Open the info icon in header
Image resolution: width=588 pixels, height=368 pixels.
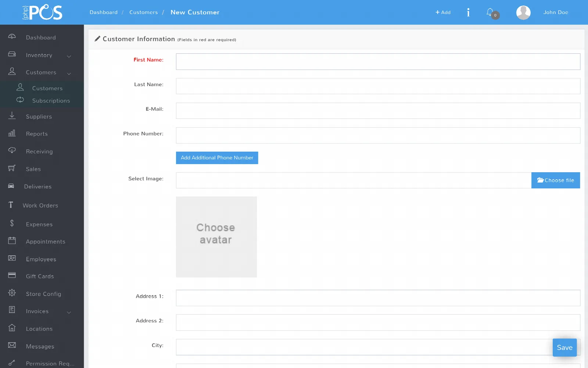coord(468,13)
